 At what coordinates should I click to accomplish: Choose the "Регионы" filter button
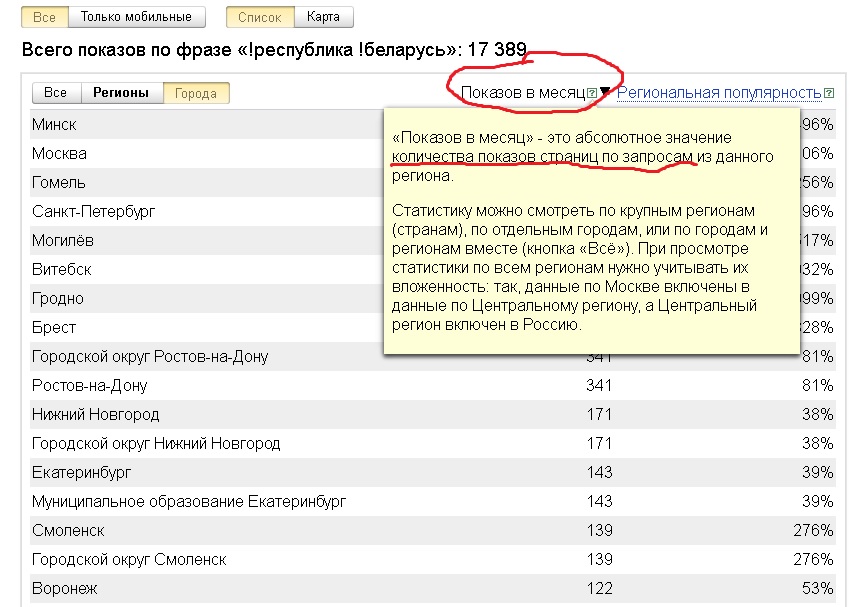pos(121,93)
